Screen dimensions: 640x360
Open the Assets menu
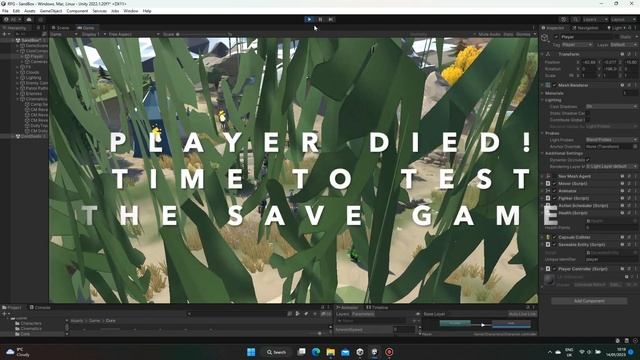(x=29, y=11)
